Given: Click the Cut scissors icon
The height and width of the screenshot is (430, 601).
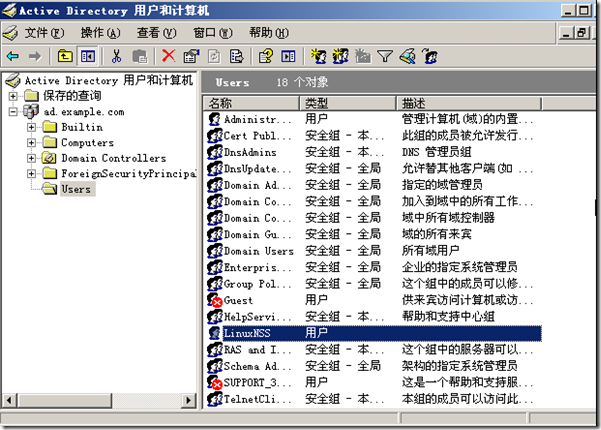Looking at the screenshot, I should point(117,57).
